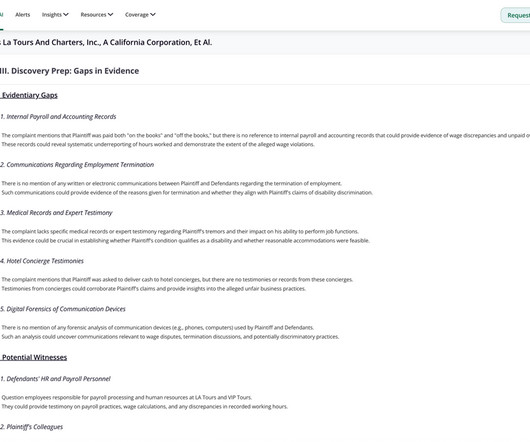Expand the Resources dropdown

point(97,15)
